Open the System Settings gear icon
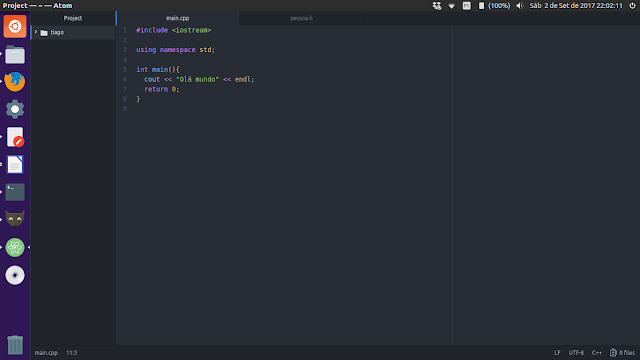640x360 pixels. (15, 109)
